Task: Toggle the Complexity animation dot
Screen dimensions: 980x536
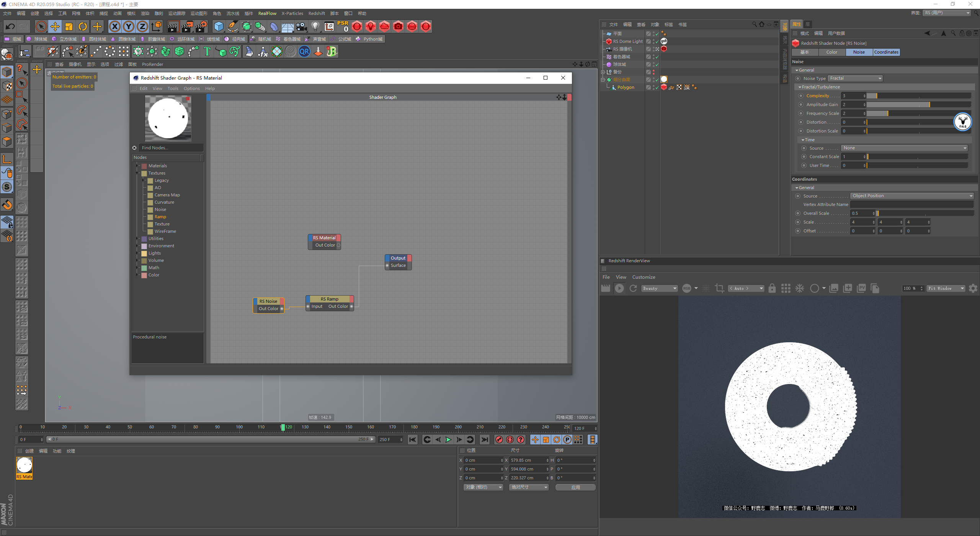Action: pos(801,96)
